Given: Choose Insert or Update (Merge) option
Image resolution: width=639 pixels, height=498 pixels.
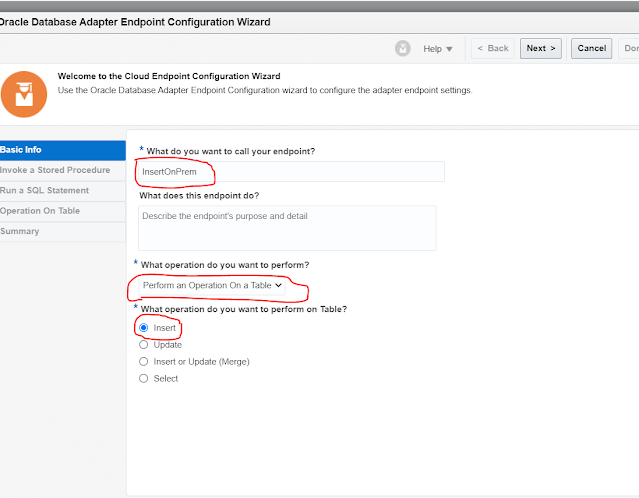Looking at the screenshot, I should click(x=143, y=361).
